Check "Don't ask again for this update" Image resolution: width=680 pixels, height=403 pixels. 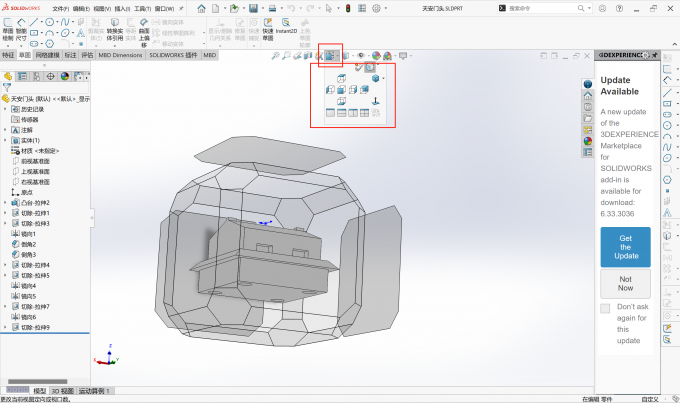[605, 308]
